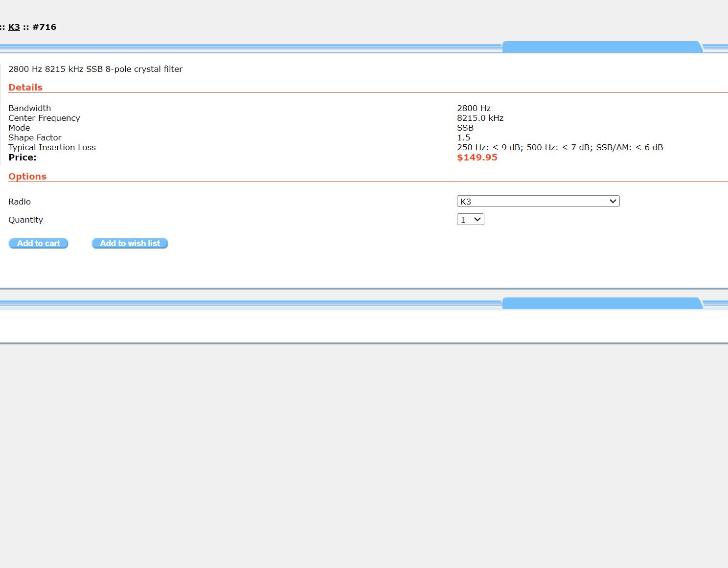Viewport: 728px width, 568px height.
Task: Click the Shape Factor label
Action: pos(35,137)
